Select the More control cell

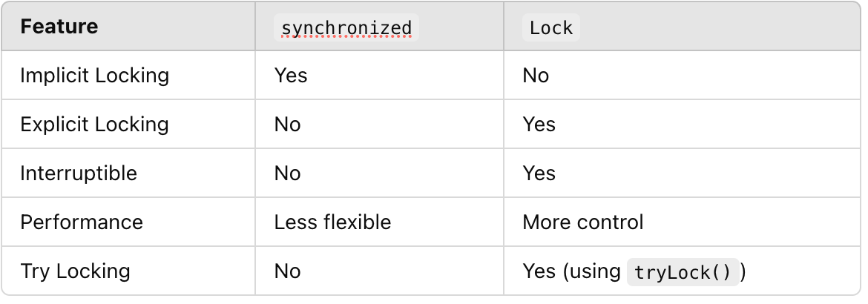[x=583, y=222]
